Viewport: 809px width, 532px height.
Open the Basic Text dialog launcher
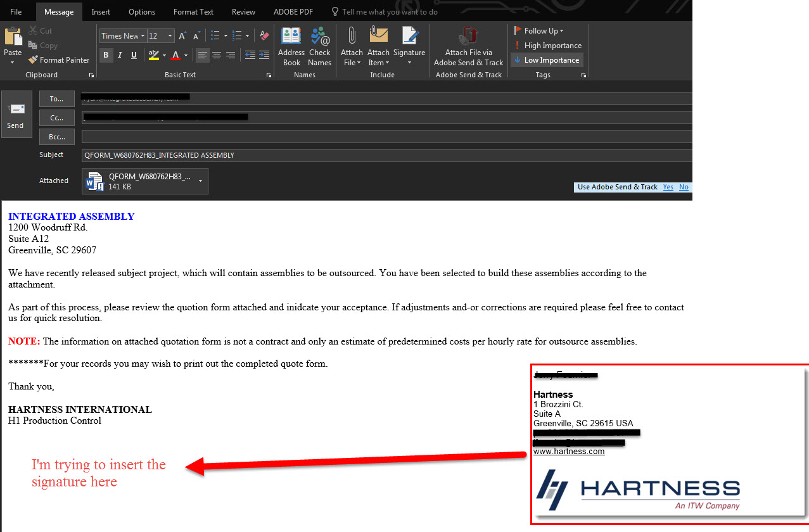269,75
